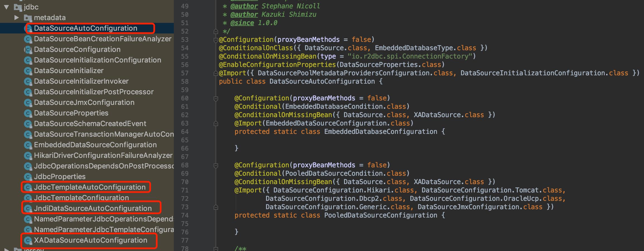The width and height of the screenshot is (644, 251).
Task: Open DataSourceProperties class file
Action: [x=71, y=113]
